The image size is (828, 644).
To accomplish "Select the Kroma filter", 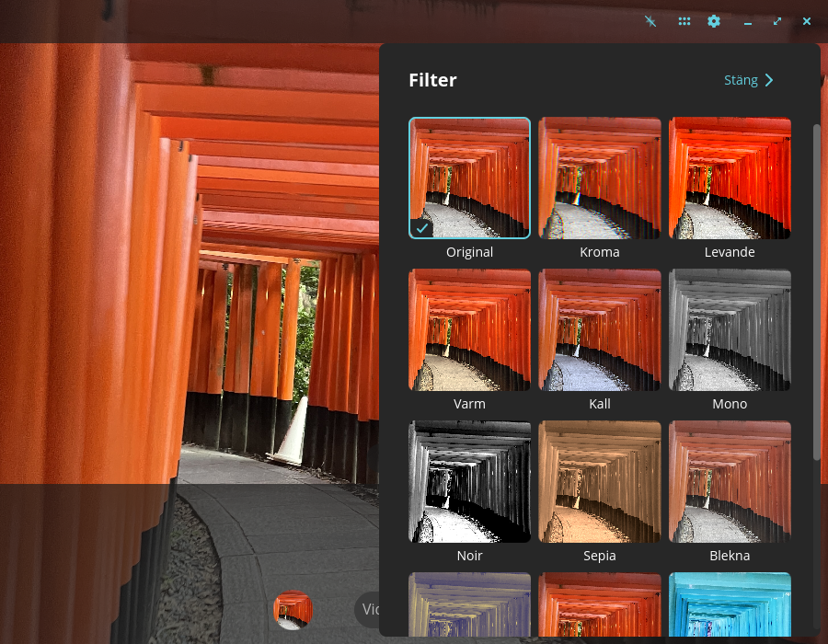I will point(599,178).
